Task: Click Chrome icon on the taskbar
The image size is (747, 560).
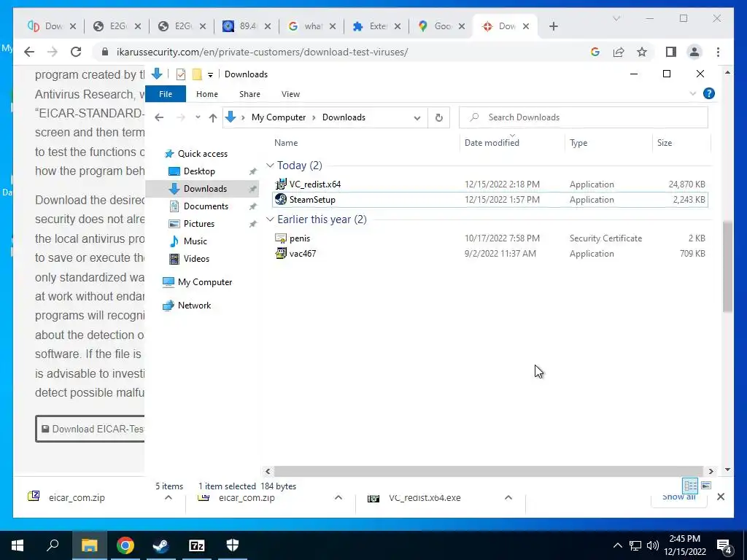Action: [125, 545]
